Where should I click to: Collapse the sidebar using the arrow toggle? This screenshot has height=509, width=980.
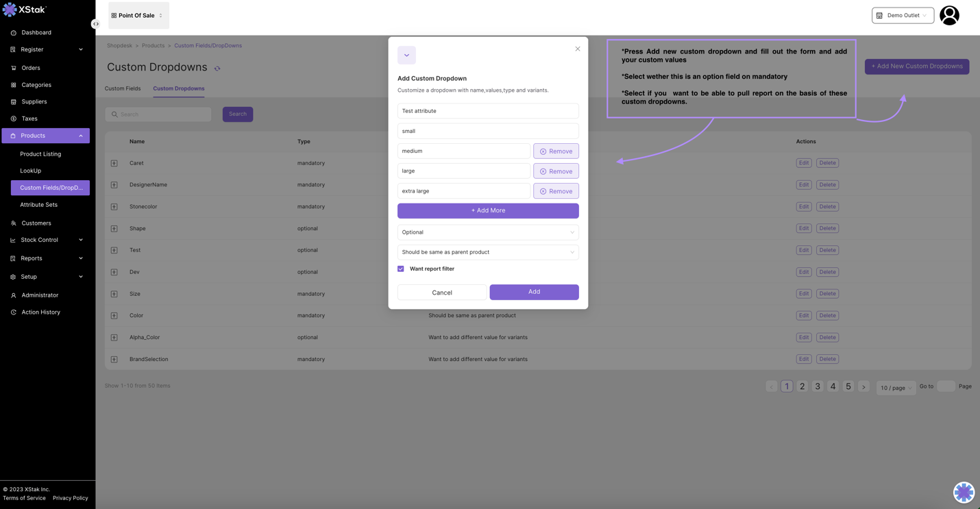[95, 24]
